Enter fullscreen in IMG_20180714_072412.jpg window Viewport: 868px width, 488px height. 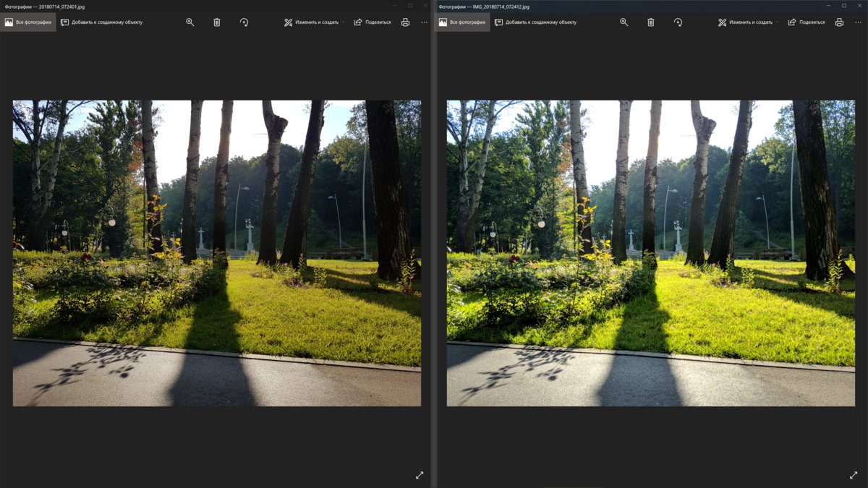854,475
